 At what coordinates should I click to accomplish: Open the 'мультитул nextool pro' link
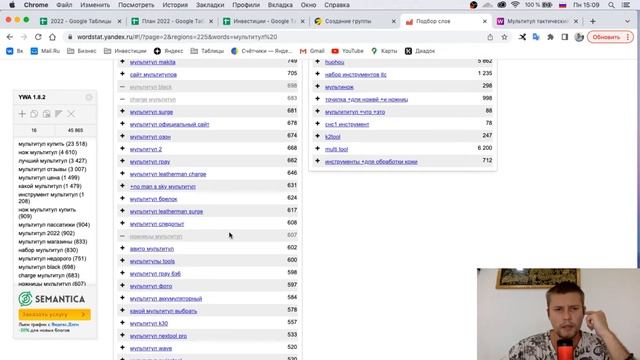click(158, 336)
